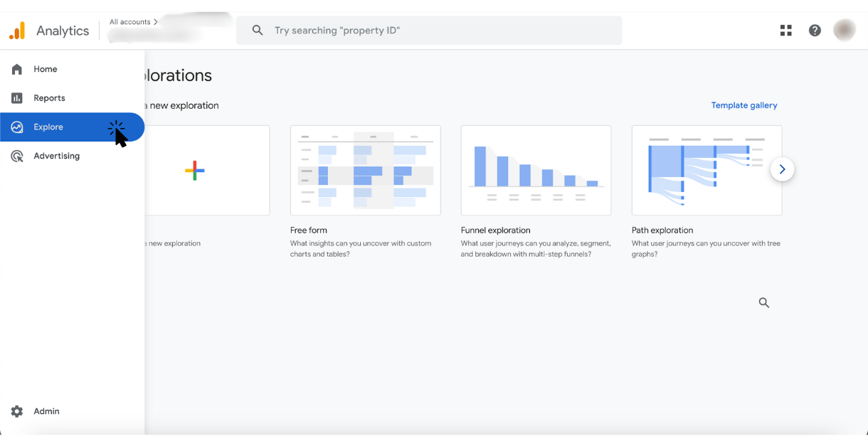Open the Google apps grid icon
The height and width of the screenshot is (446, 868).
tap(785, 31)
